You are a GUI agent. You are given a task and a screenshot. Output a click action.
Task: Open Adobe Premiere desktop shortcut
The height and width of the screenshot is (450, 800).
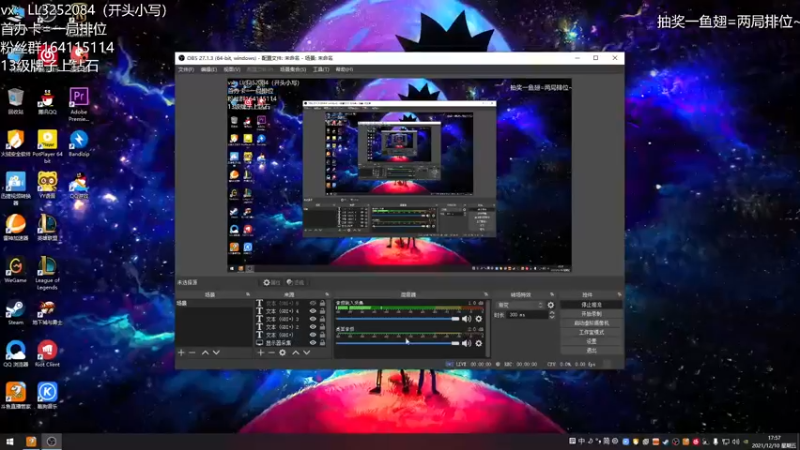79,104
